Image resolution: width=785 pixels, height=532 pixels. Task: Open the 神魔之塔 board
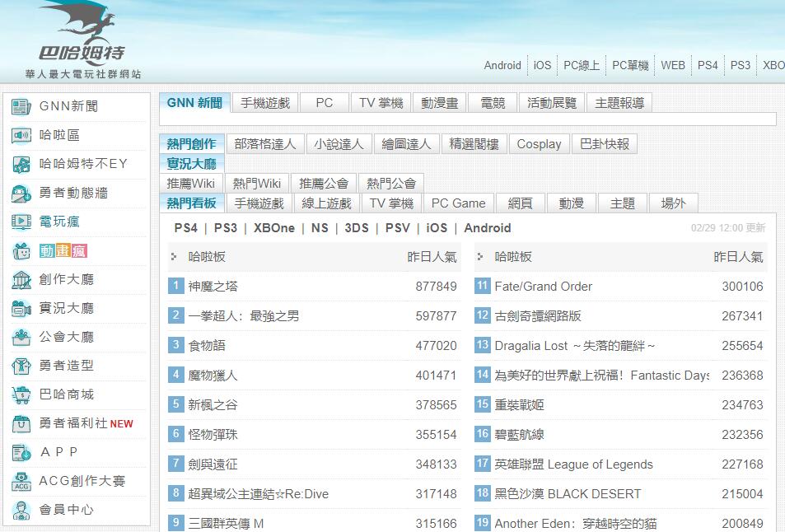213,287
